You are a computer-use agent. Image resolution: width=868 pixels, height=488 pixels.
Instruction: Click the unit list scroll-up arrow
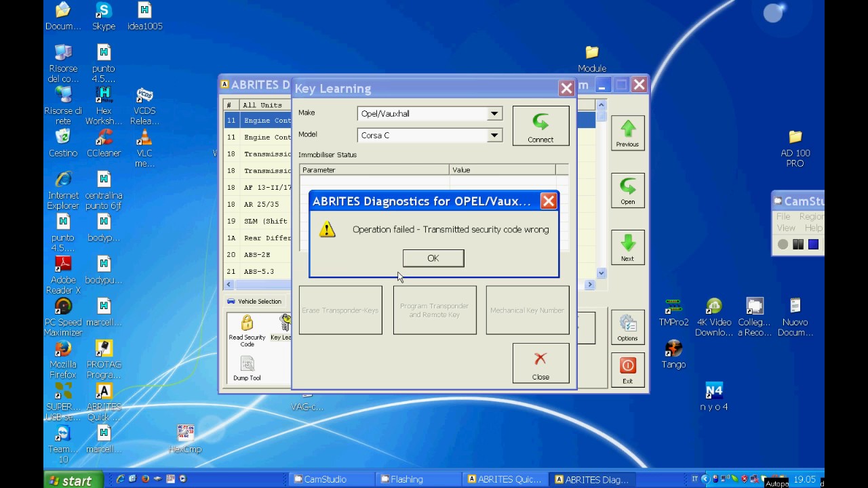[x=601, y=105]
